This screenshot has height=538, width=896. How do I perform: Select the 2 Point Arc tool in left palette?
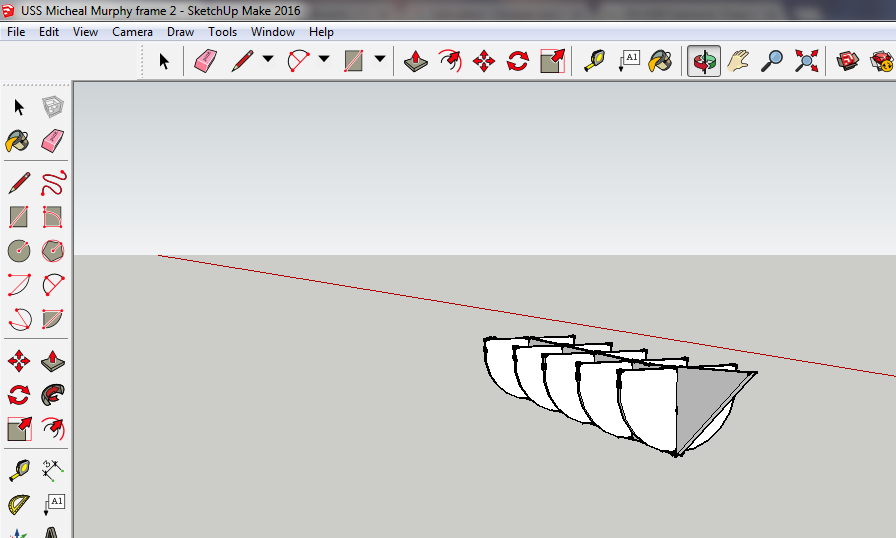(53, 285)
